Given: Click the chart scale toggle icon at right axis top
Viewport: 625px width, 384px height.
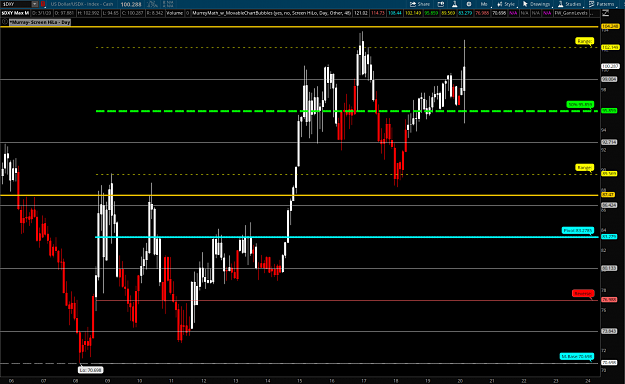Looking at the screenshot, I should pos(605,13).
